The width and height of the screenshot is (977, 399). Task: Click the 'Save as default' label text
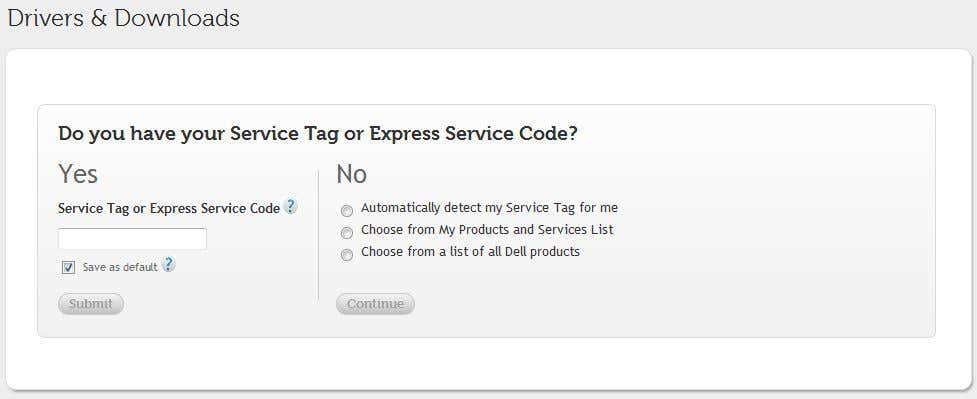pyautogui.click(x=120, y=267)
